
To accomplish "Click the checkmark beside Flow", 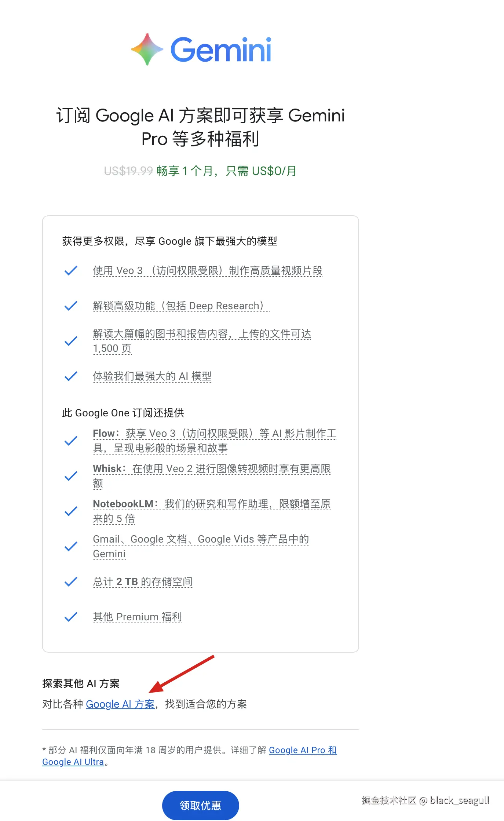I will [x=71, y=441].
